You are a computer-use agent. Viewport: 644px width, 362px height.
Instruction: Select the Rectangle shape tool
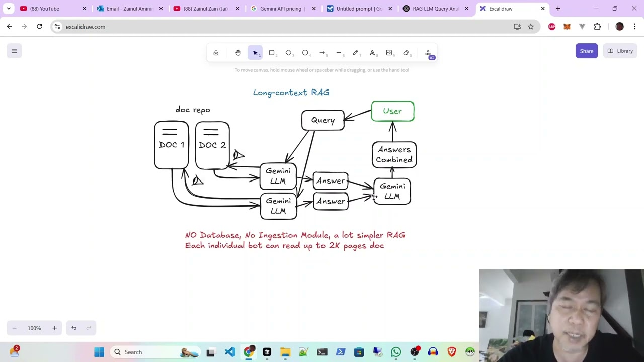[272, 53]
